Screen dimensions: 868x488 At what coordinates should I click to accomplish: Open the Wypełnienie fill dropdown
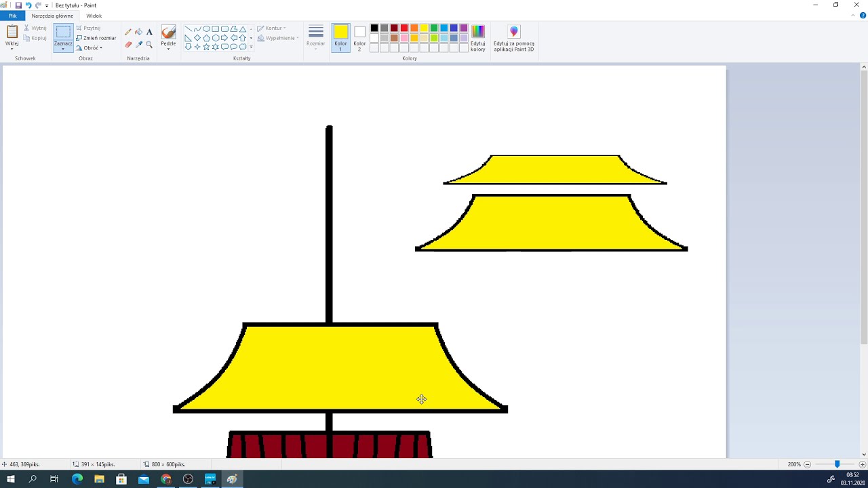pos(277,38)
